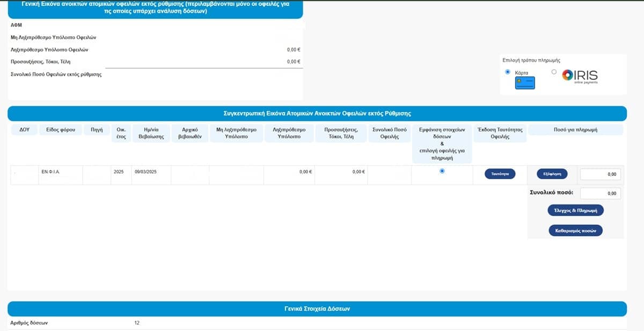Click the Ληξιπρόθεσμο Υπόλοιπο column header
644x331 pixels.
[289, 133]
